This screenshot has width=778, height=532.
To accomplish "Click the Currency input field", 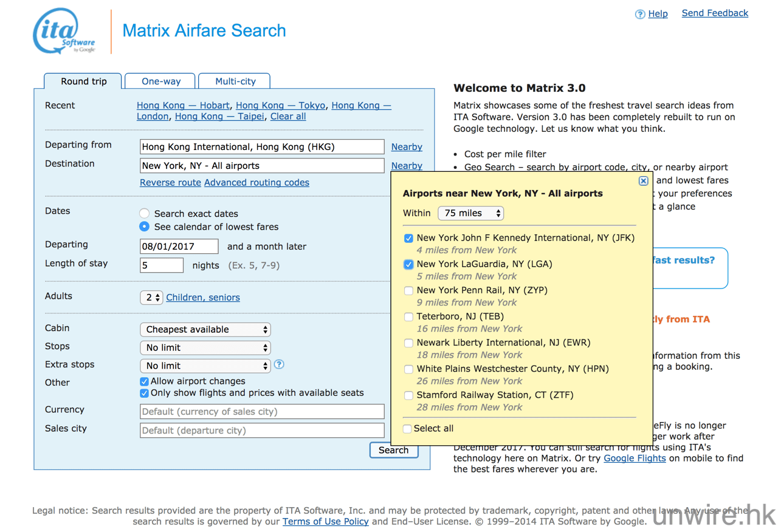I will pyautogui.click(x=262, y=412).
